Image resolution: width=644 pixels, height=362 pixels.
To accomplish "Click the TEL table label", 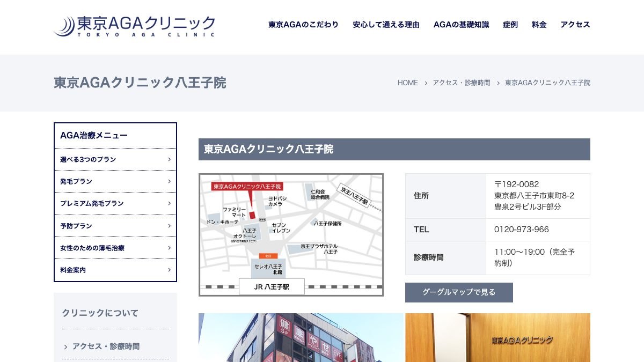I will (421, 230).
